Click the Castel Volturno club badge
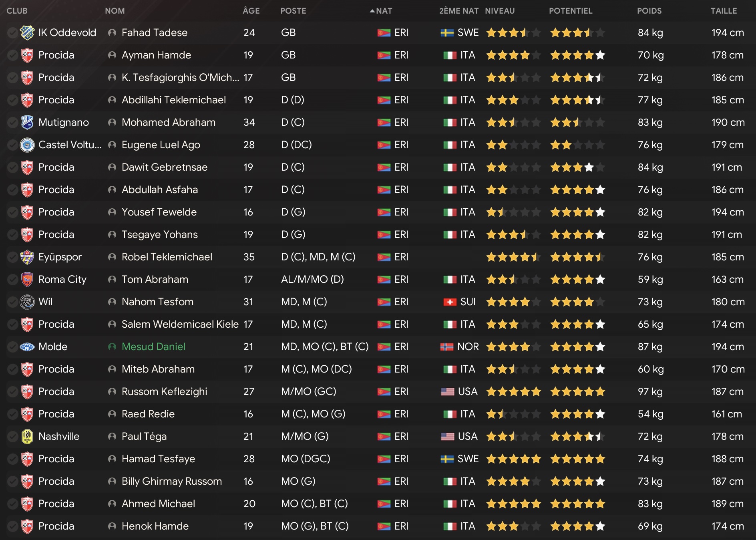This screenshot has width=756, height=540. (27, 145)
